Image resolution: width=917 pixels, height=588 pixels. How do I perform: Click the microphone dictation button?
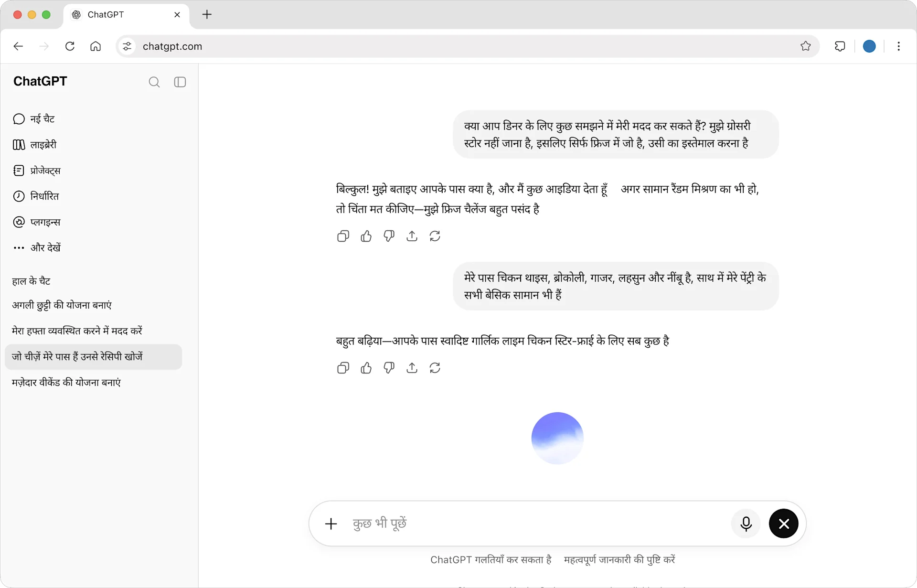[x=746, y=524]
